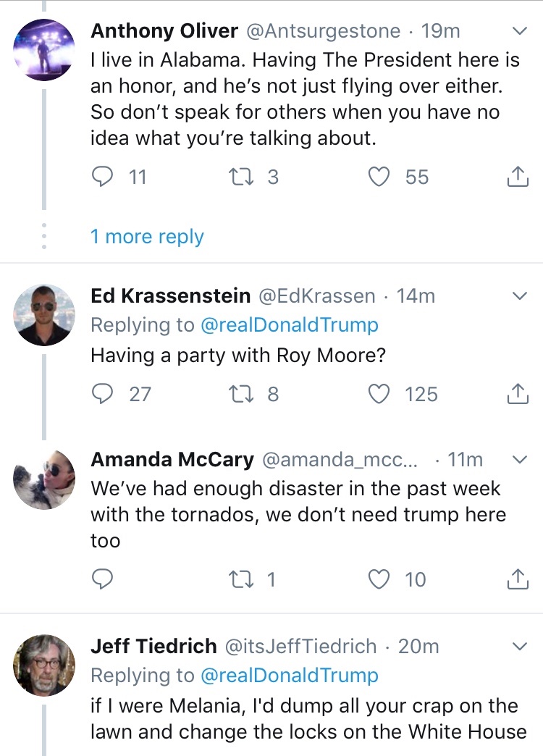Open Anthony Oliver's profile avatar
Image resolution: width=543 pixels, height=756 pixels.
point(45,49)
